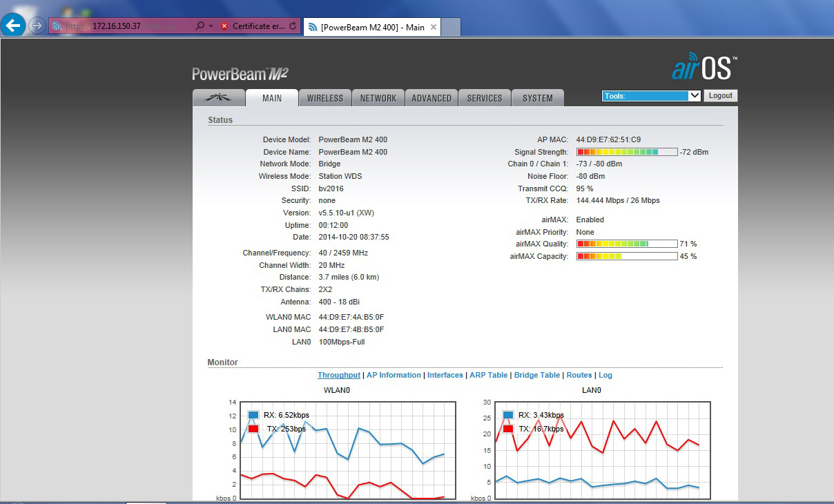
Task: Close the PowerBeam M2 400 browser tab
Action: point(434,27)
